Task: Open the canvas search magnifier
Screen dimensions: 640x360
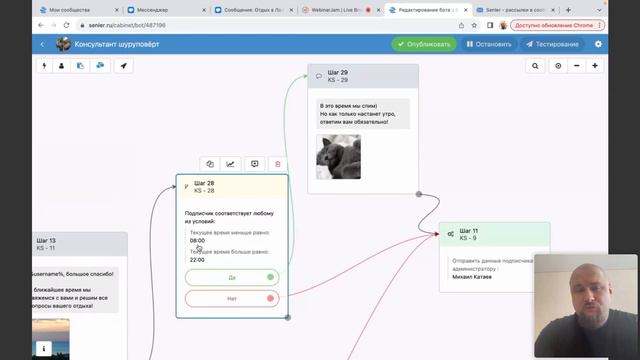Action: point(535,66)
